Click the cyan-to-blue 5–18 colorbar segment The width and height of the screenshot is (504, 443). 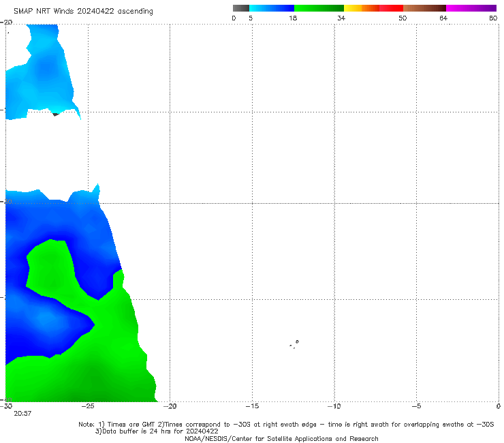(x=272, y=8)
